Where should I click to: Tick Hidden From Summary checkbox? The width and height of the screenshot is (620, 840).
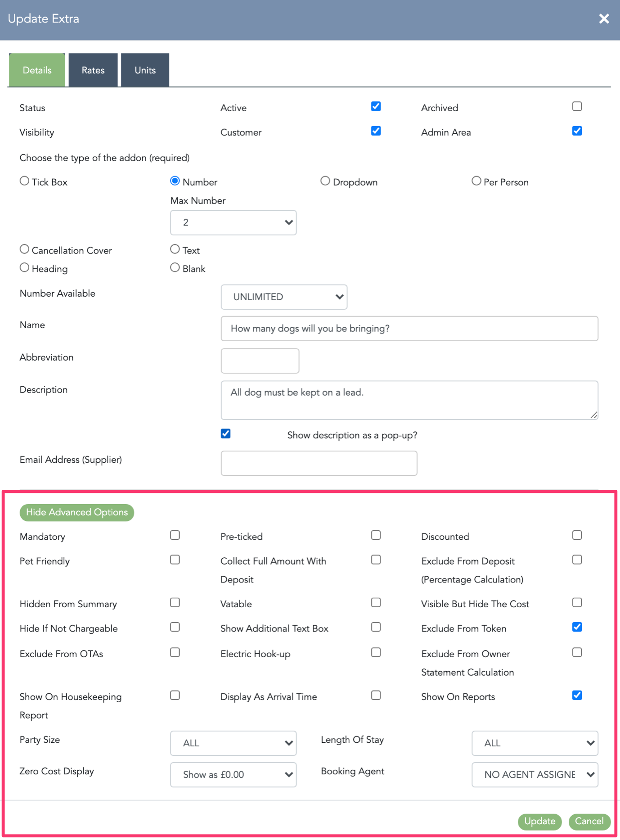[x=175, y=602]
